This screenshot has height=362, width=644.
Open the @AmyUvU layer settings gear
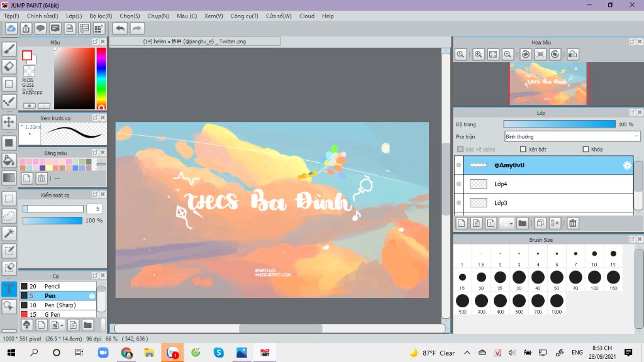pos(627,165)
